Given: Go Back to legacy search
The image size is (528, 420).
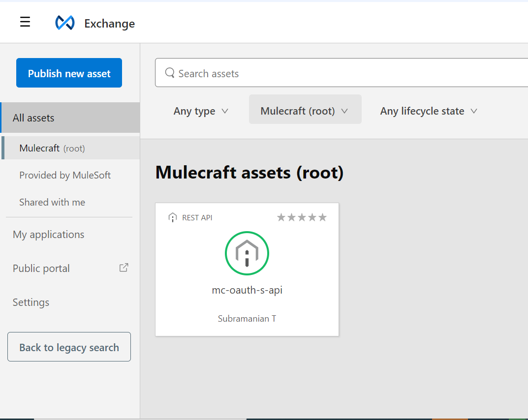Looking at the screenshot, I should coord(69,347).
